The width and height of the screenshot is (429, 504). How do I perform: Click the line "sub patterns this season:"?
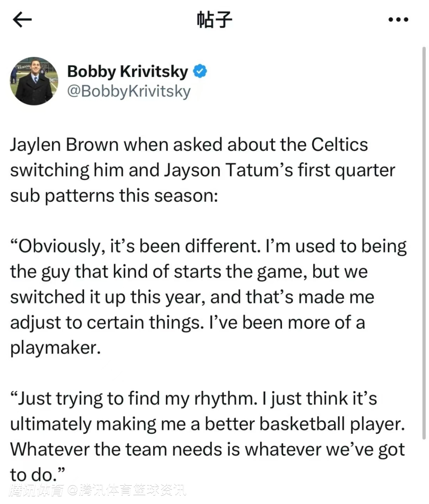114,195
